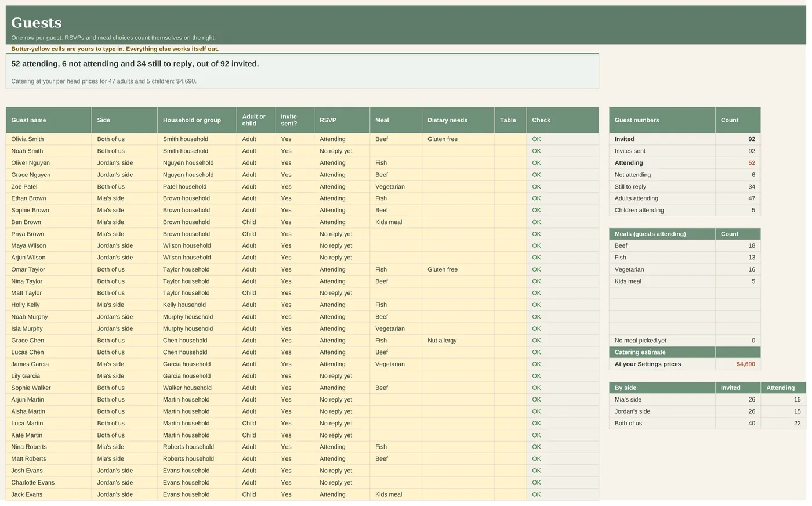Select Ethan Brown's "Mia's side" cell

(125, 198)
